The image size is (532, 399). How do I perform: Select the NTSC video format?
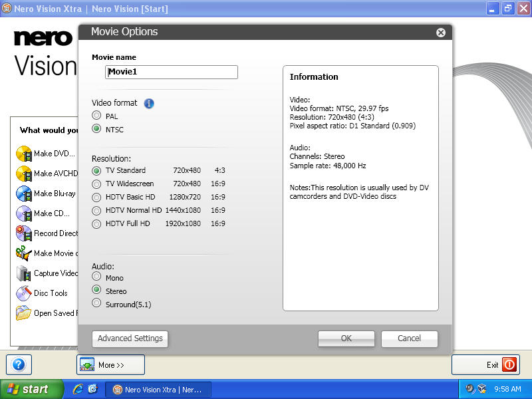(x=96, y=129)
